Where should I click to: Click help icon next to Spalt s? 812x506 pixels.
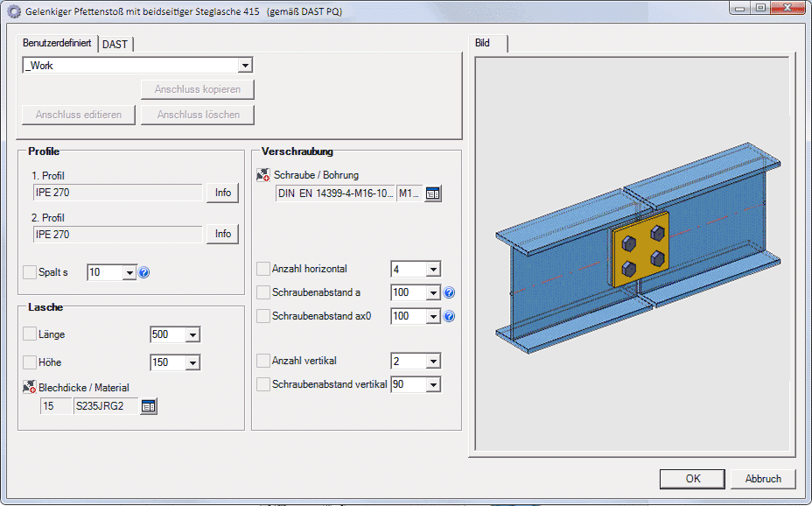point(144,272)
